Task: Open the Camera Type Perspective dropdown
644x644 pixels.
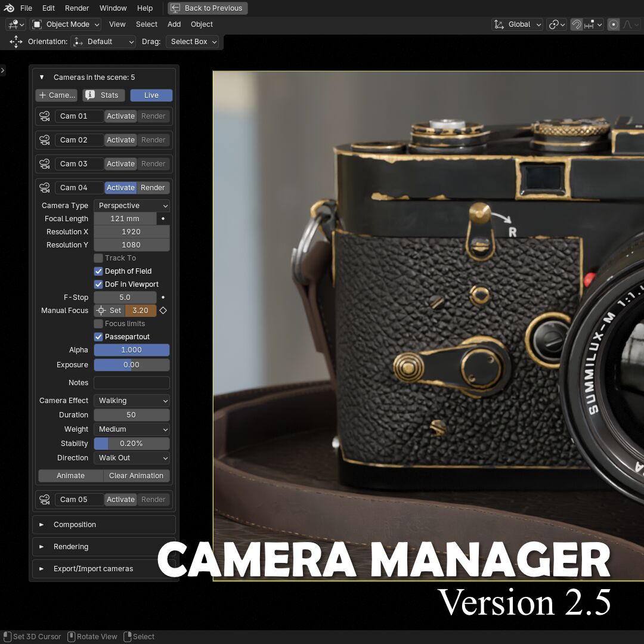Action: click(132, 206)
